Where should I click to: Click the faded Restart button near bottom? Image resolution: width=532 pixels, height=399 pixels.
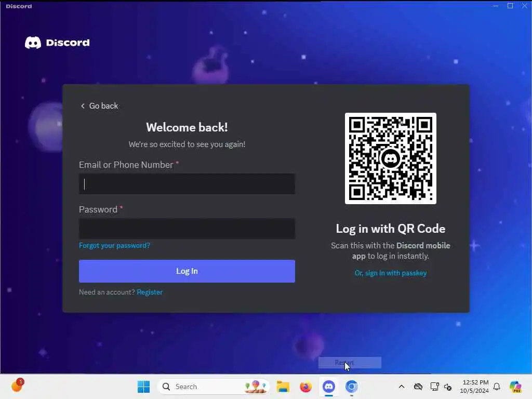click(350, 363)
